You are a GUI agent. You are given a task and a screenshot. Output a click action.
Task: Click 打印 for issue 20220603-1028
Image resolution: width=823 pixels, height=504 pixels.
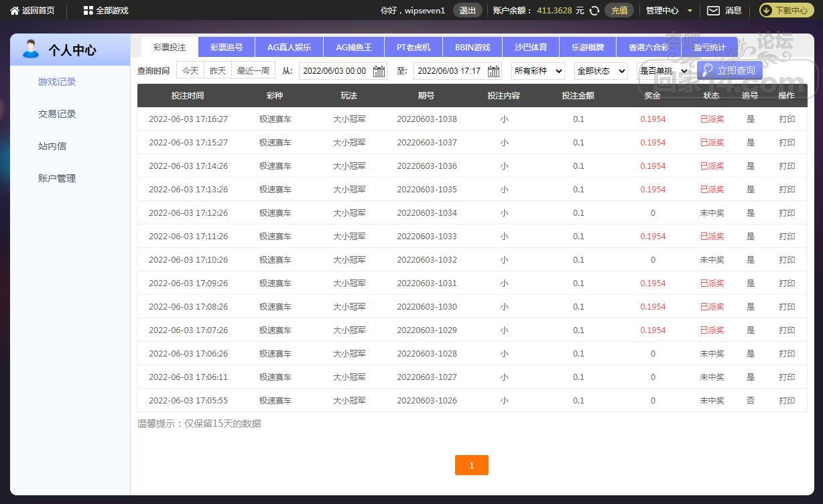[787, 354]
